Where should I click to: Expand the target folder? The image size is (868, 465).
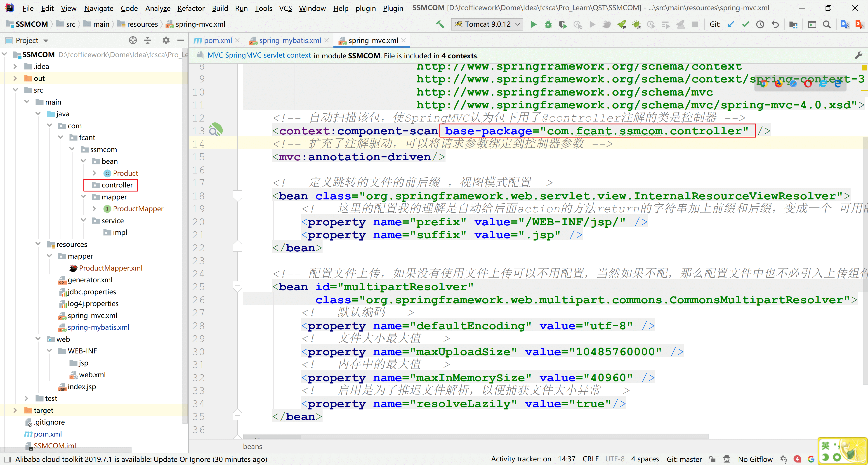pos(15,410)
